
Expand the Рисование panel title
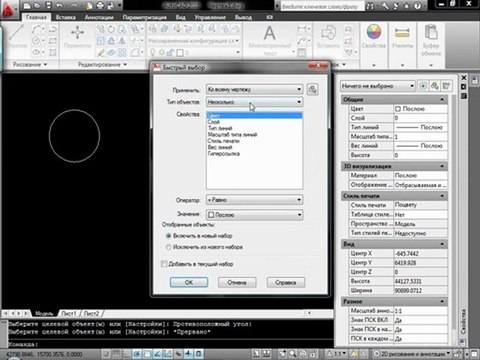30,64
